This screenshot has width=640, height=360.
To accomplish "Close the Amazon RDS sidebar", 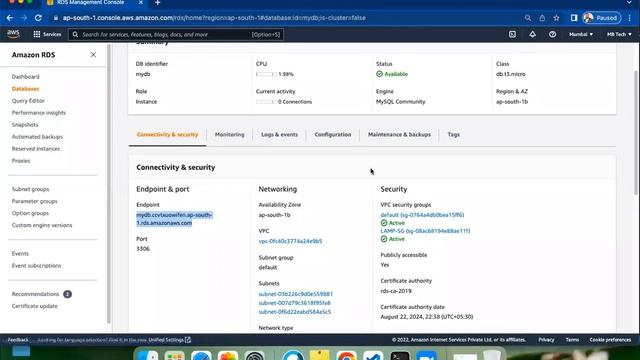I will tap(93, 55).
